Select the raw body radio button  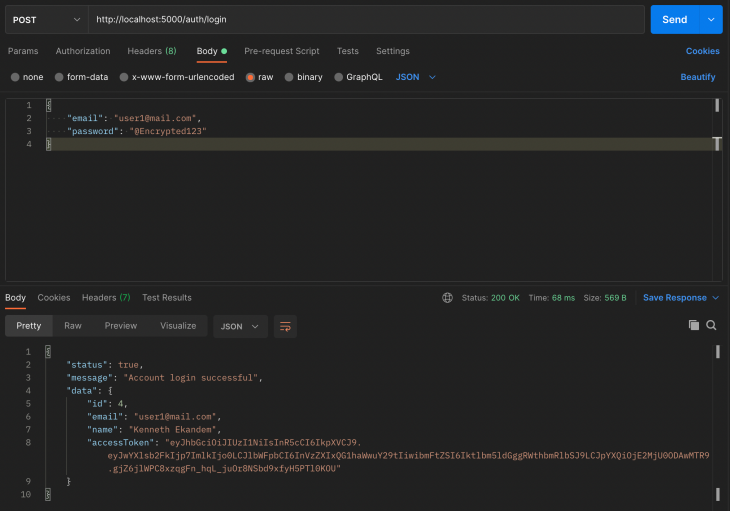[x=251, y=77]
